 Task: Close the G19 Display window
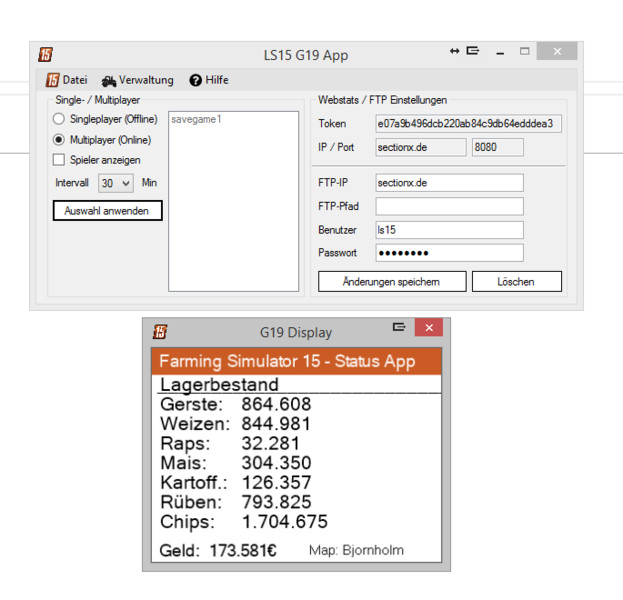(x=429, y=327)
